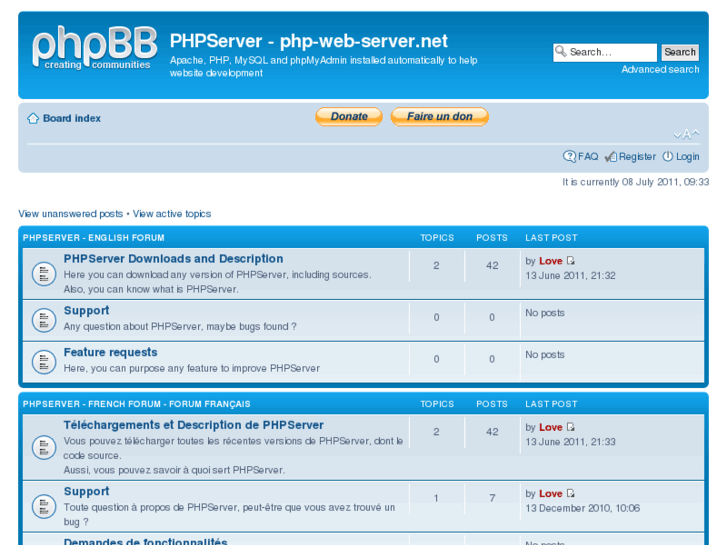Click posts count 7 in French Support row
Screen dimensions: 727x545
pyautogui.click(x=492, y=498)
